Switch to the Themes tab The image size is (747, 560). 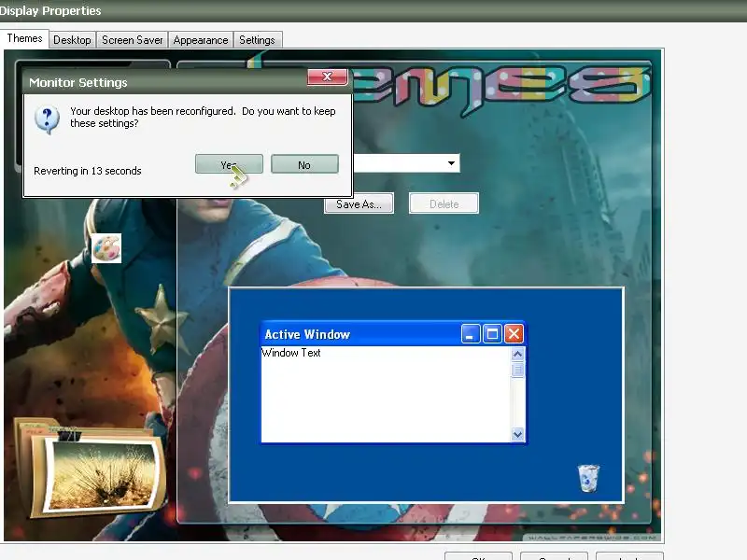tap(24, 38)
